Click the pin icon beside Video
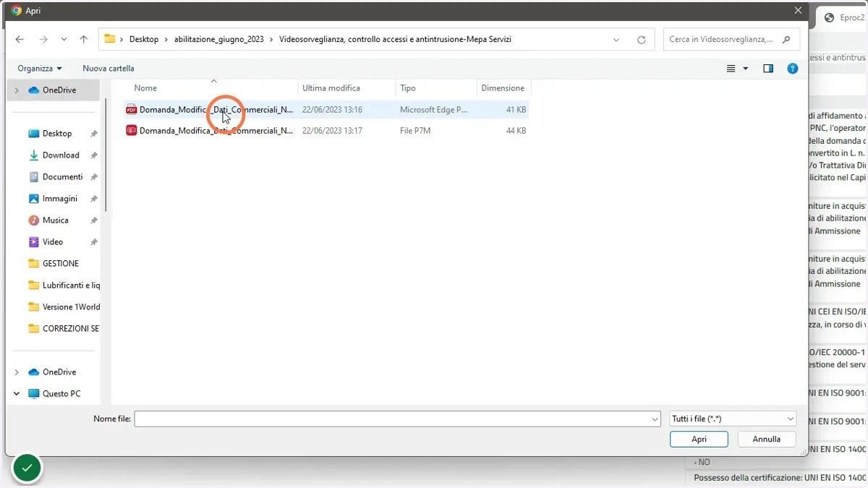This screenshot has width=868, height=488. tap(94, 242)
